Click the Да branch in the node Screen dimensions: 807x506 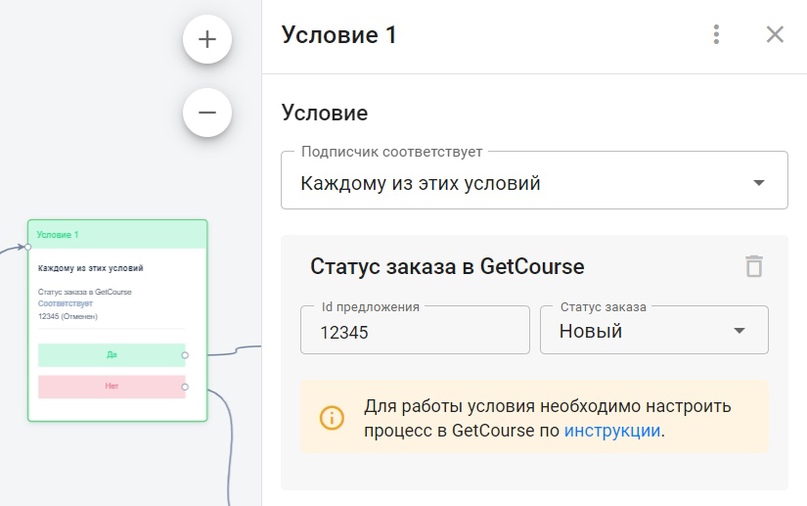click(112, 355)
